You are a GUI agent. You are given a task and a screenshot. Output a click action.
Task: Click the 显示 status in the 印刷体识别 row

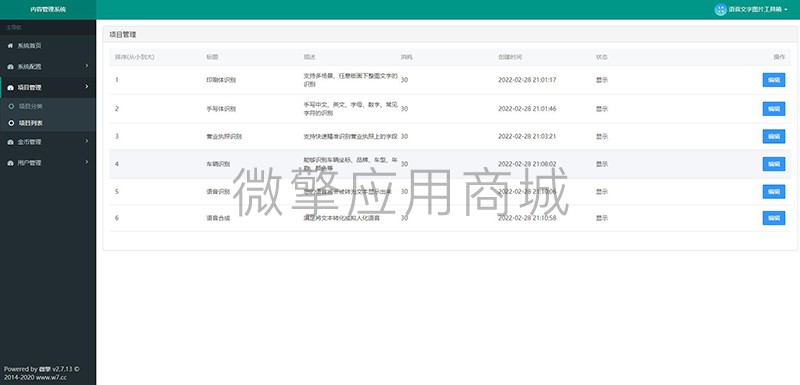click(602, 80)
